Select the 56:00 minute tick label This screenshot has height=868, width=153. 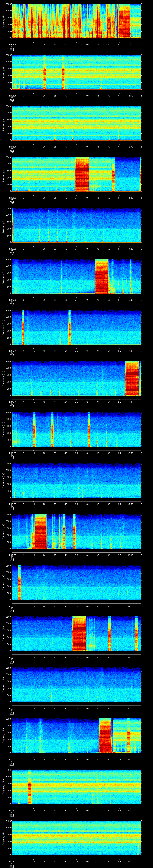pos(130,861)
